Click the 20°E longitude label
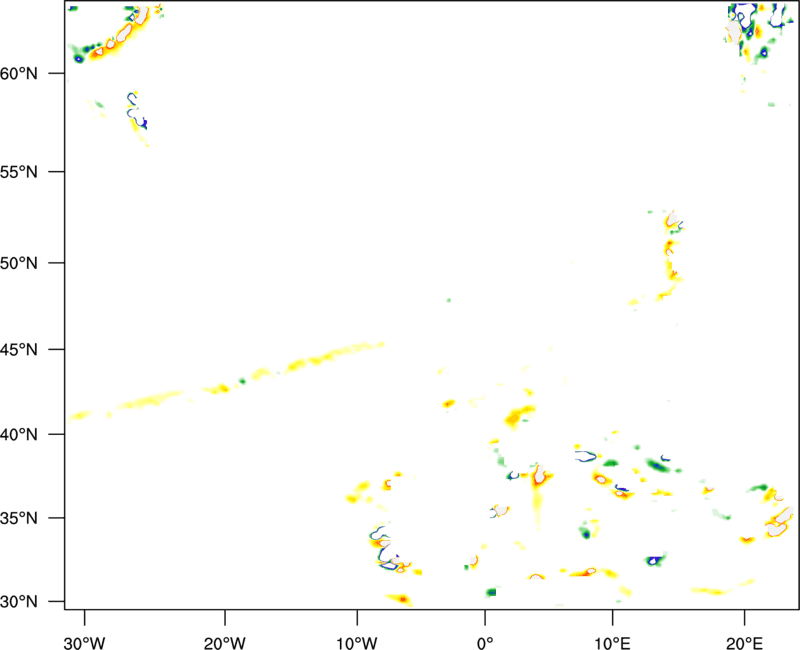Image resolution: width=800 pixels, height=650 pixels. [x=744, y=643]
